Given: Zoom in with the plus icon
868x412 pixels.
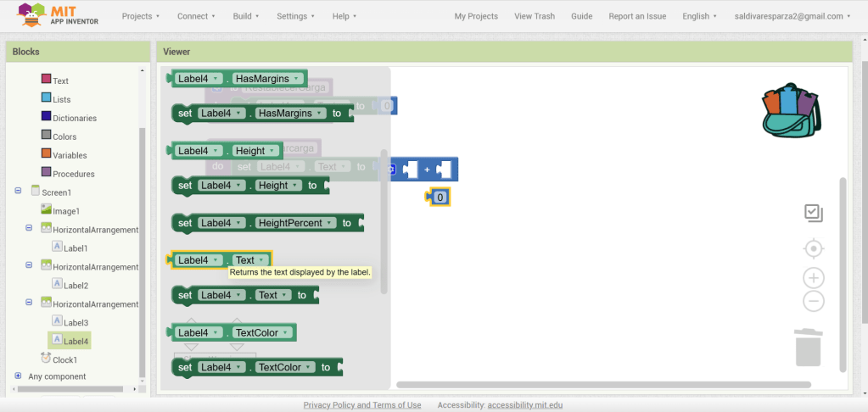Looking at the screenshot, I should coord(813,278).
